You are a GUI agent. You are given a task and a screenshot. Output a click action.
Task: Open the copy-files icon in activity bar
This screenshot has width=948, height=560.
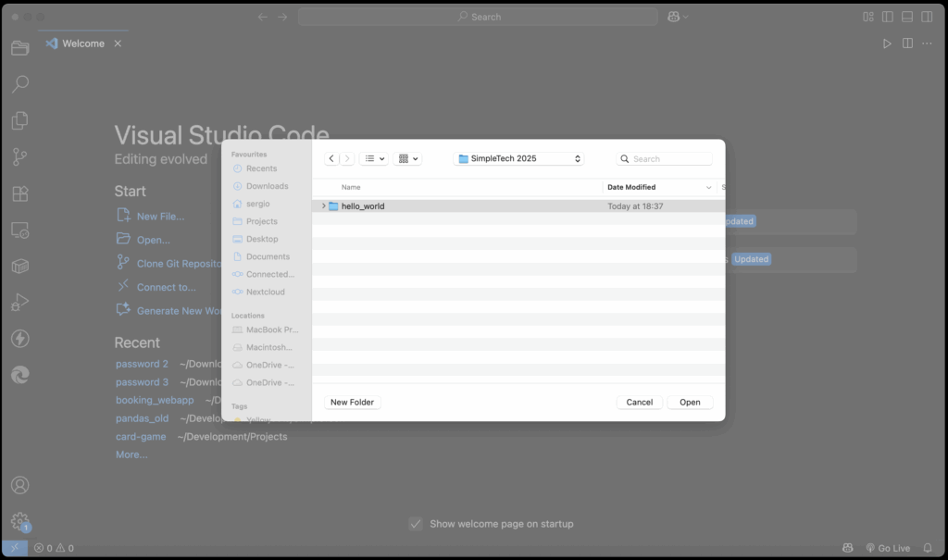tap(20, 120)
